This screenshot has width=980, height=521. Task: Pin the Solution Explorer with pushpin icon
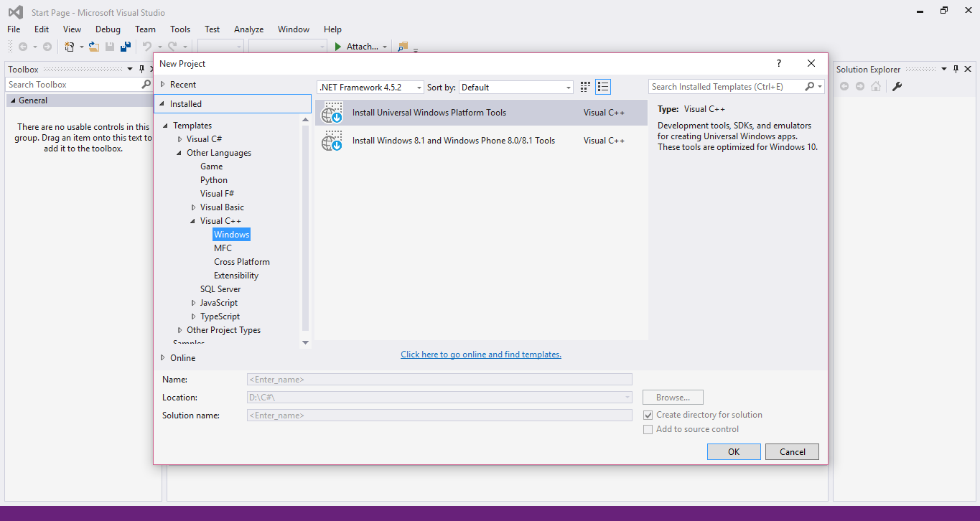click(956, 70)
